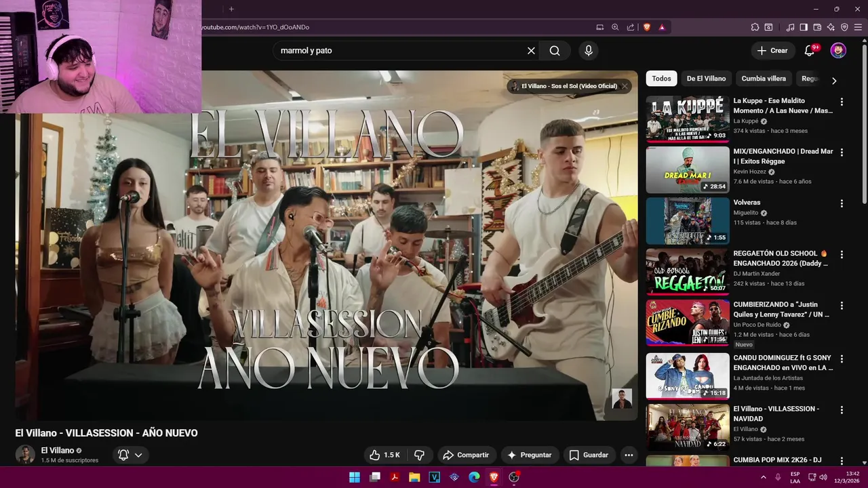Viewport: 868px width, 488px height.
Task: Open options for Volveras video
Action: [x=842, y=203]
